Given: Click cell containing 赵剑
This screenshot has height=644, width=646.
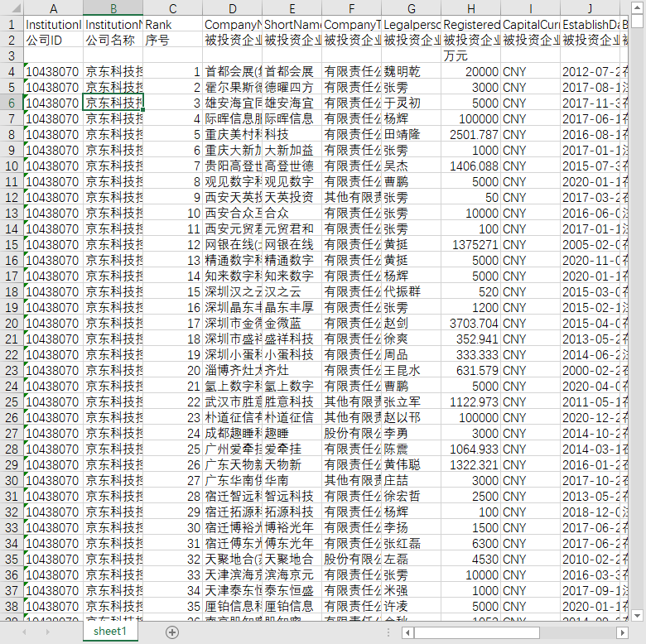Looking at the screenshot, I should click(x=411, y=323).
